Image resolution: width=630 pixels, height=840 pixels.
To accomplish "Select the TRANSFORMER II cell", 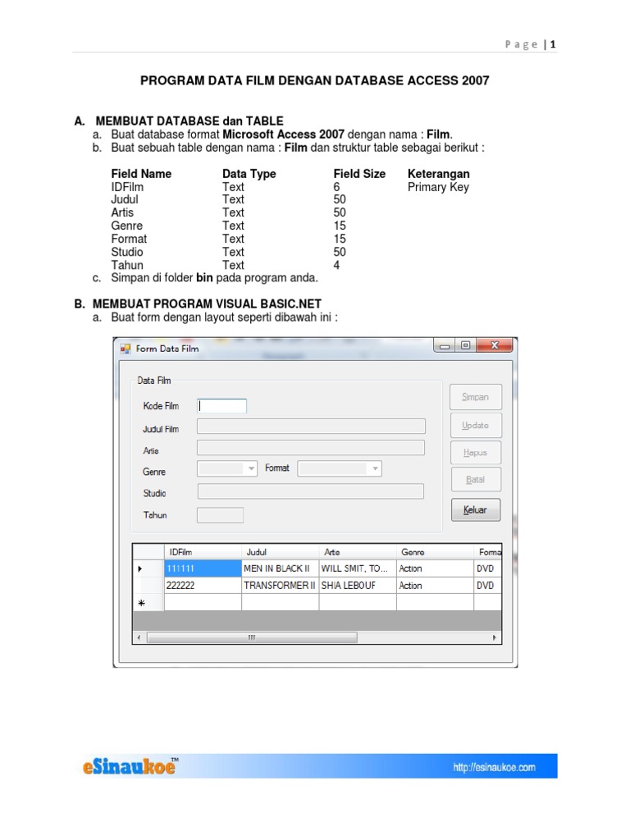I will (x=281, y=586).
